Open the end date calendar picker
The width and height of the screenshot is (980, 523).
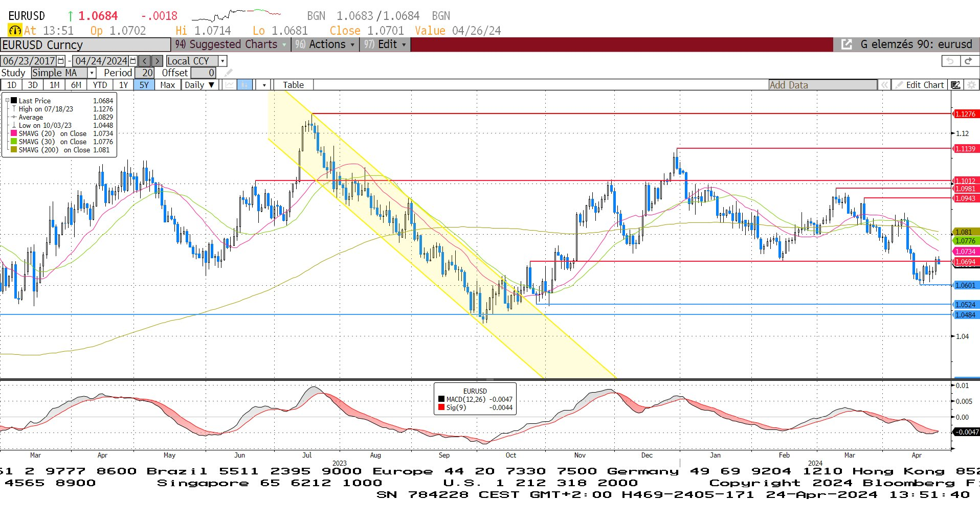click(x=133, y=61)
